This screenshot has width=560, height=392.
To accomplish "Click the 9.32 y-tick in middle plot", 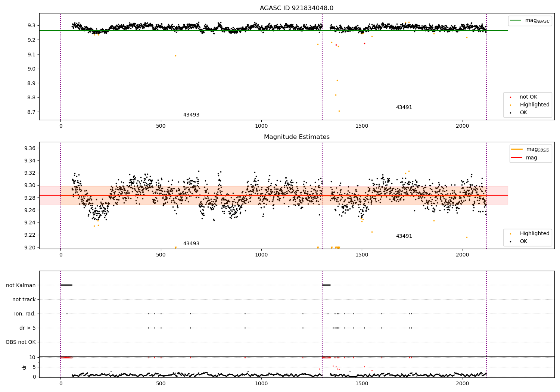I will [30, 173].
